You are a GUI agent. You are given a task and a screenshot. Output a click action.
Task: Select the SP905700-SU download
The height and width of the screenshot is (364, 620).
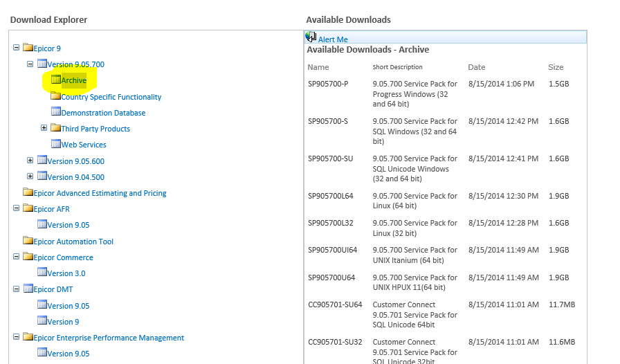(x=330, y=158)
